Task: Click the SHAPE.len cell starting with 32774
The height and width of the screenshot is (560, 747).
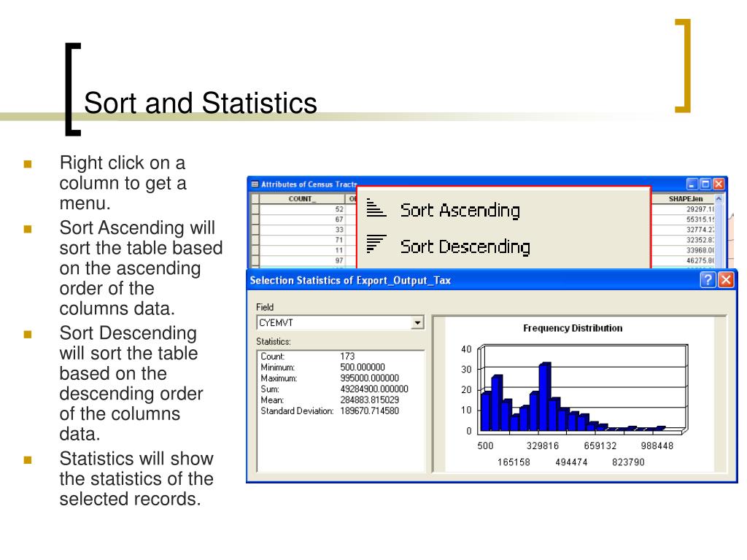Action: pyautogui.click(x=683, y=230)
